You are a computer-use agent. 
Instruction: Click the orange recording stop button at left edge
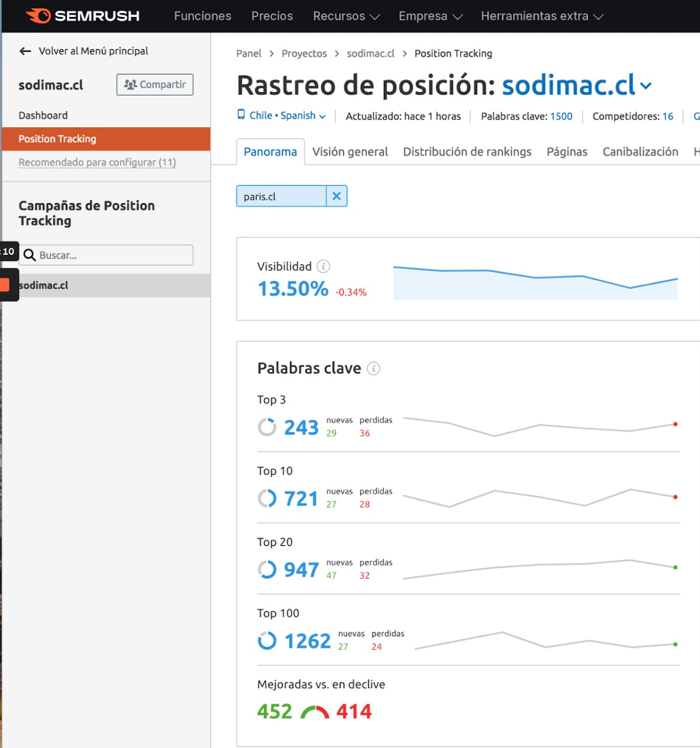[x=5, y=285]
